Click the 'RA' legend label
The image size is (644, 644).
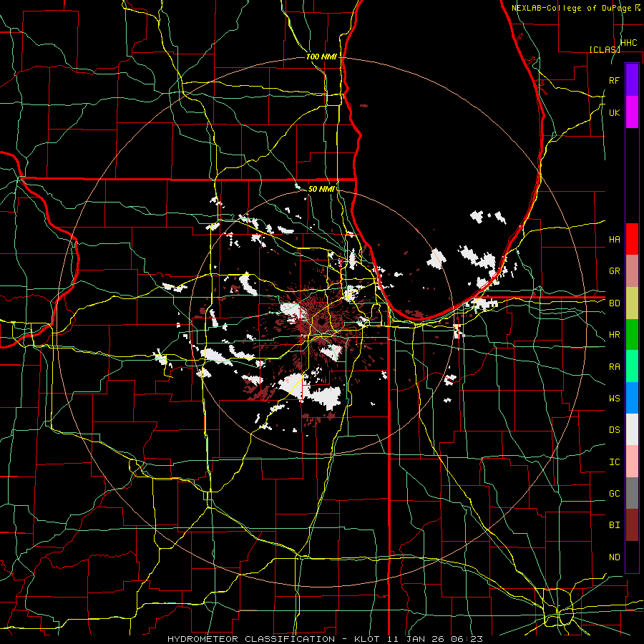614,367
